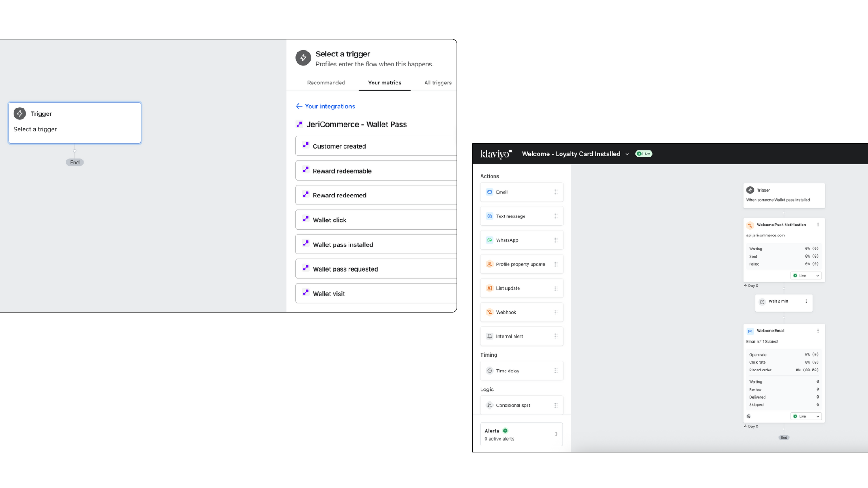Image resolution: width=868 pixels, height=488 pixels.
Task: Click the smart sending icon on Welcome Email
Action: point(749,416)
